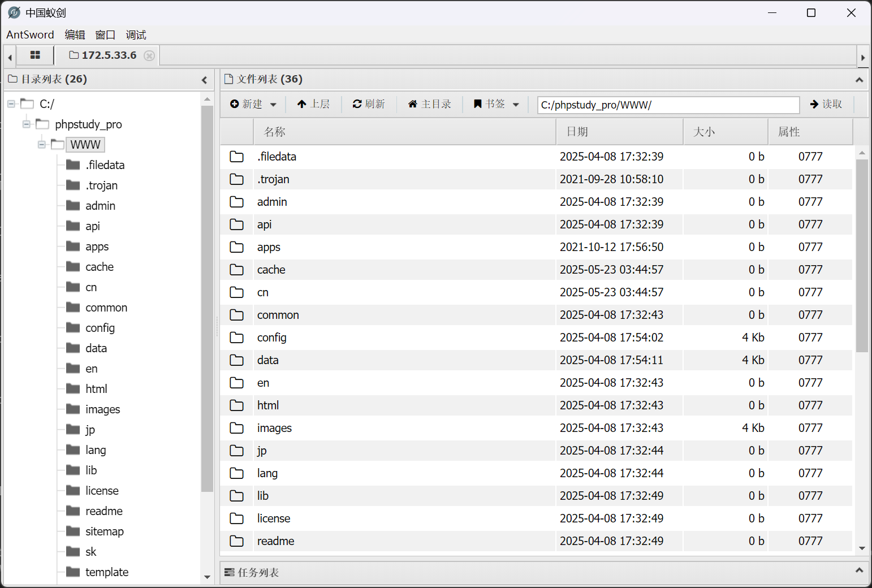Close the 172.5.33.6 connection tab
Viewport: 872px width, 588px height.
[149, 55]
